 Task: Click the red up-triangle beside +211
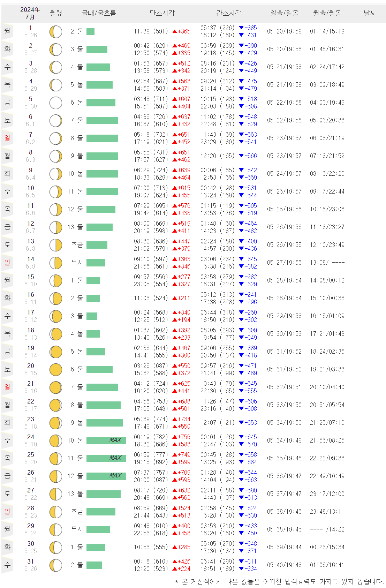tap(175, 298)
